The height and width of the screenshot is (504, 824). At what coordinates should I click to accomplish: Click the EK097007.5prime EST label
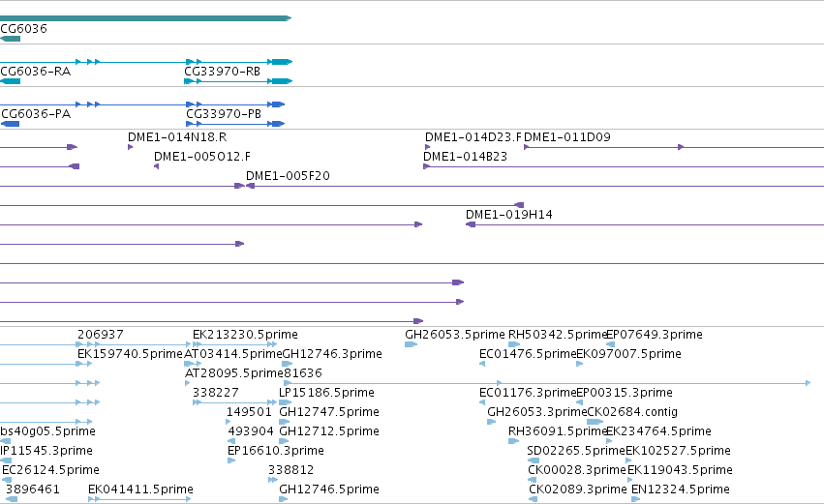(x=629, y=354)
